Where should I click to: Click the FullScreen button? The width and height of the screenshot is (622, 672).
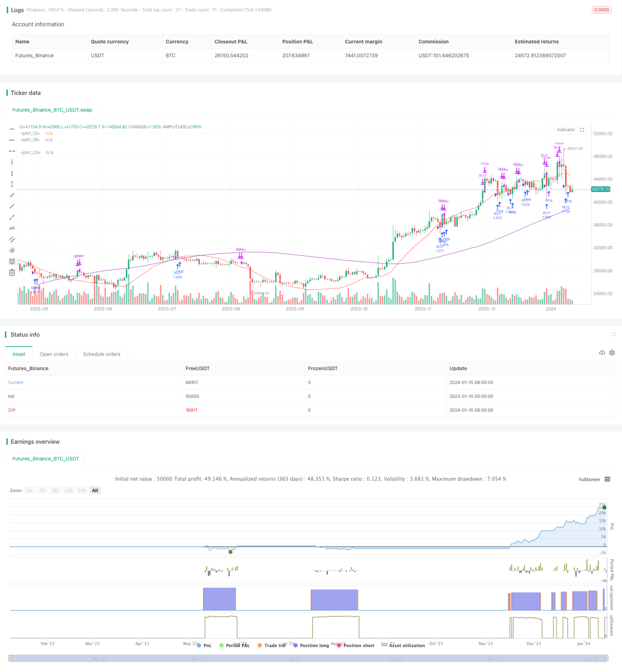(589, 479)
